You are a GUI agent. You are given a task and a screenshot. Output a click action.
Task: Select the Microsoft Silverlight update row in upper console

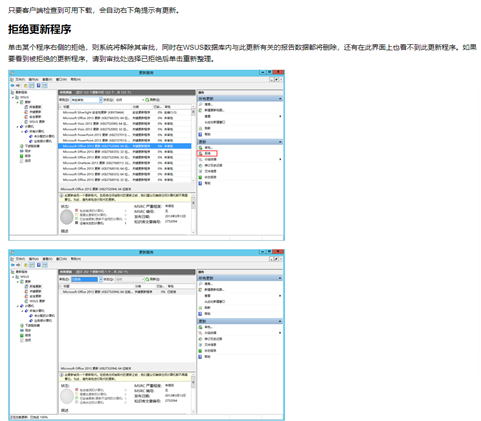pos(125,112)
